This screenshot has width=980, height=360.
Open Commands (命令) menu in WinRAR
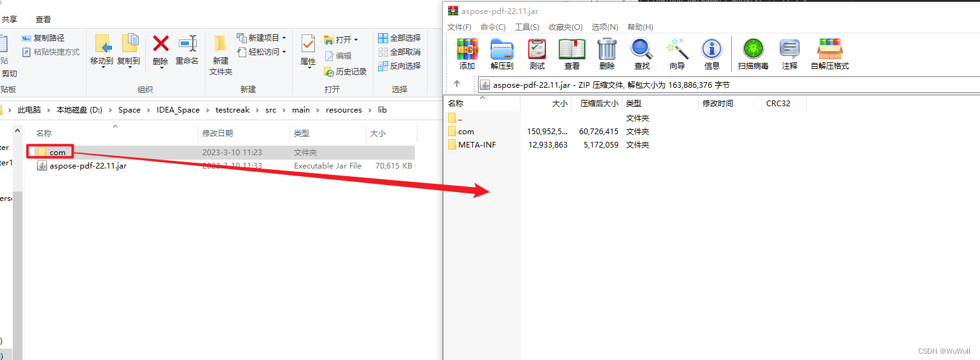[x=493, y=27]
